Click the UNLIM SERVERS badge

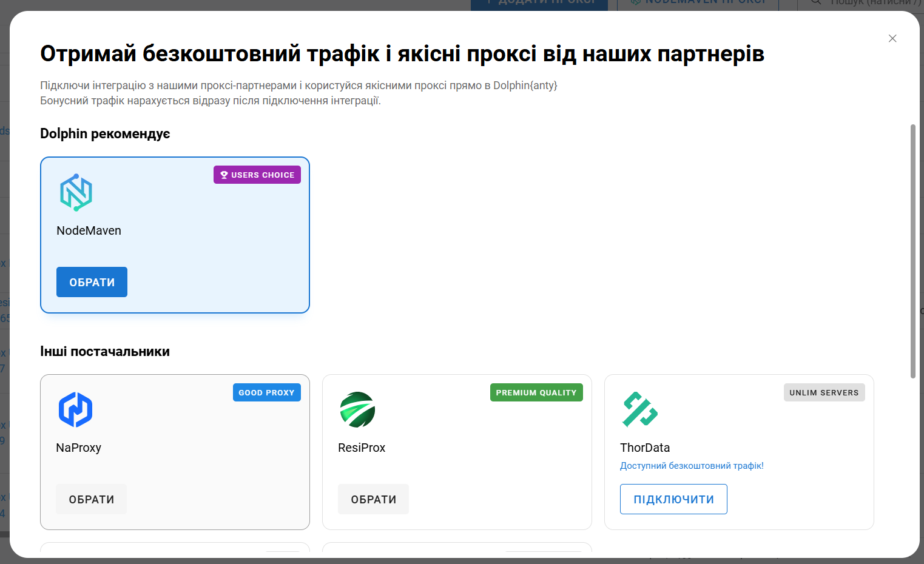(x=824, y=392)
